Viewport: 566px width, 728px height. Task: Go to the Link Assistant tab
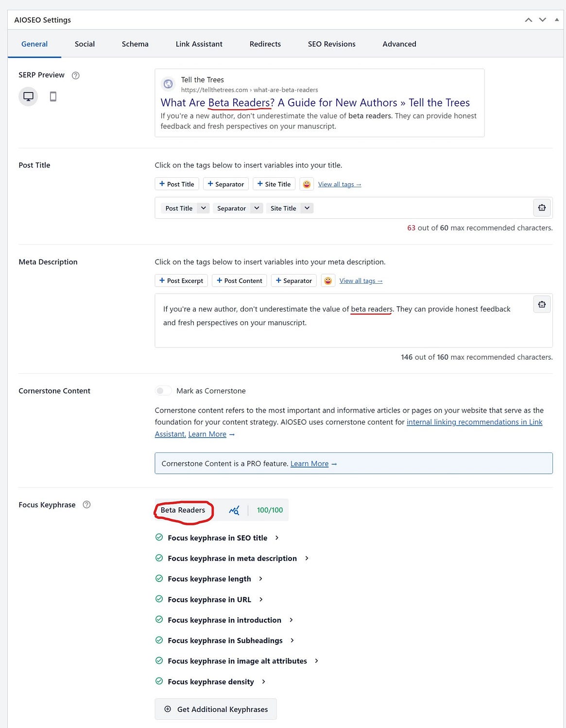coord(199,44)
